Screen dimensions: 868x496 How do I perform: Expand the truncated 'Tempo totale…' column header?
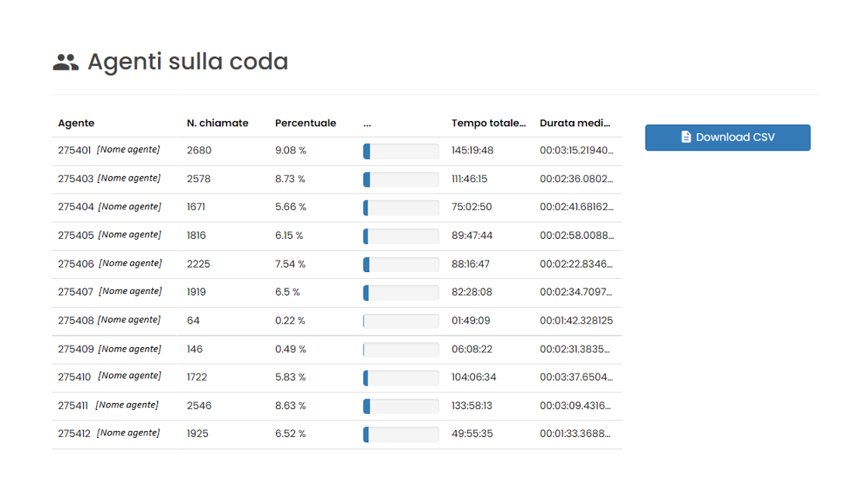(489, 122)
